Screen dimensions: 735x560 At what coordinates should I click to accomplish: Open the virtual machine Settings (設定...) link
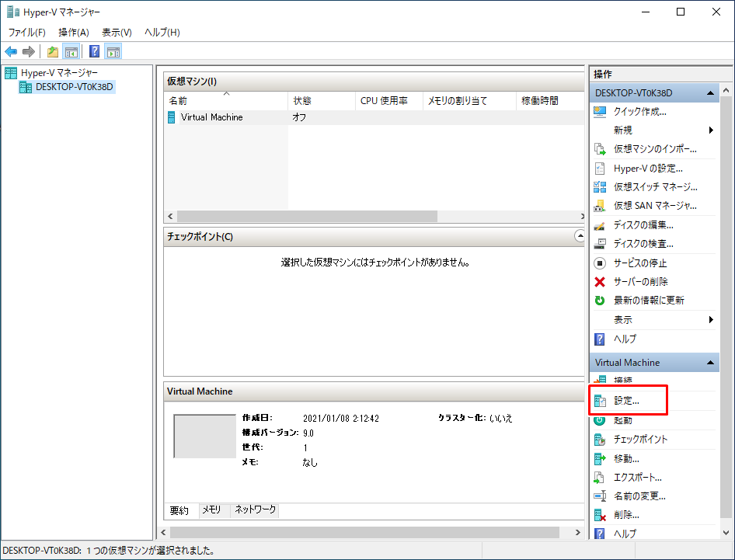click(x=626, y=402)
